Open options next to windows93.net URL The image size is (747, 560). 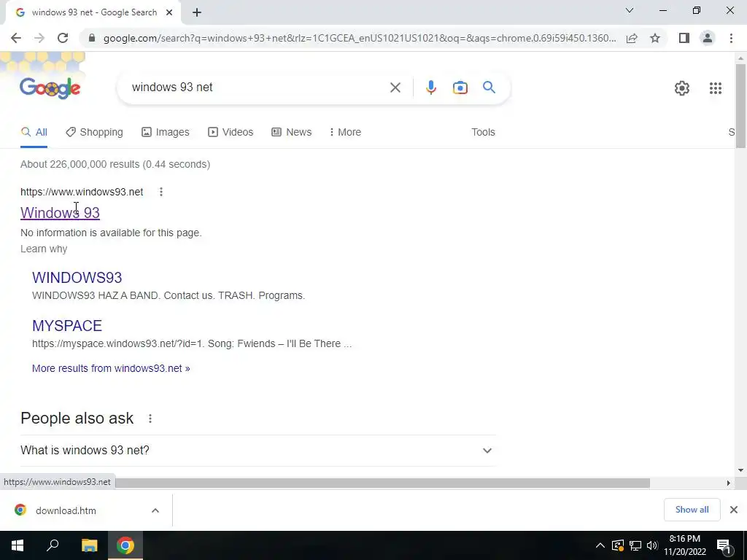[161, 192]
